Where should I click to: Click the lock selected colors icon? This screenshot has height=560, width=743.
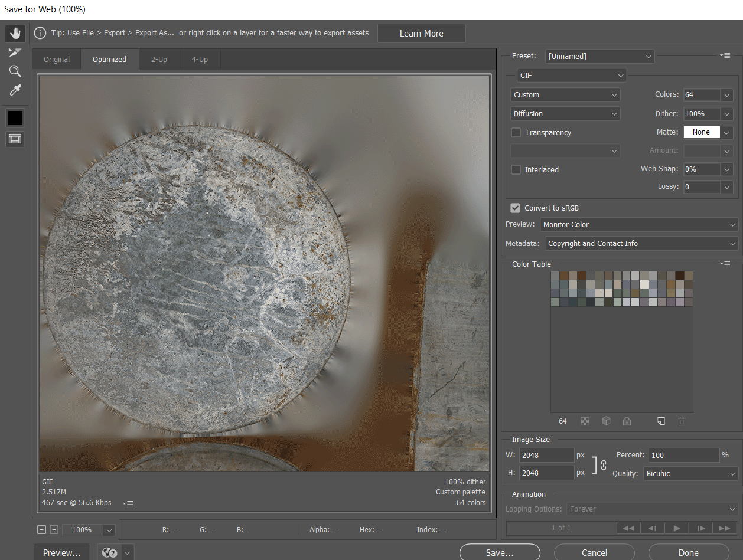tap(627, 421)
